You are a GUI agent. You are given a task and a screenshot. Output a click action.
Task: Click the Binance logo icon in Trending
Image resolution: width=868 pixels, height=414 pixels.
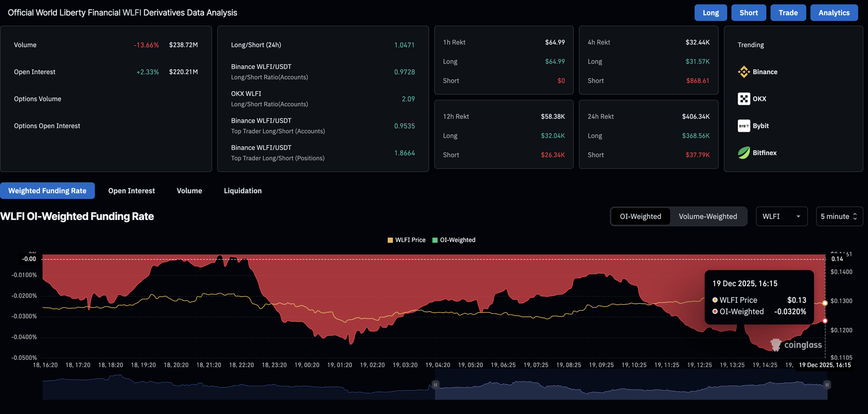(744, 72)
